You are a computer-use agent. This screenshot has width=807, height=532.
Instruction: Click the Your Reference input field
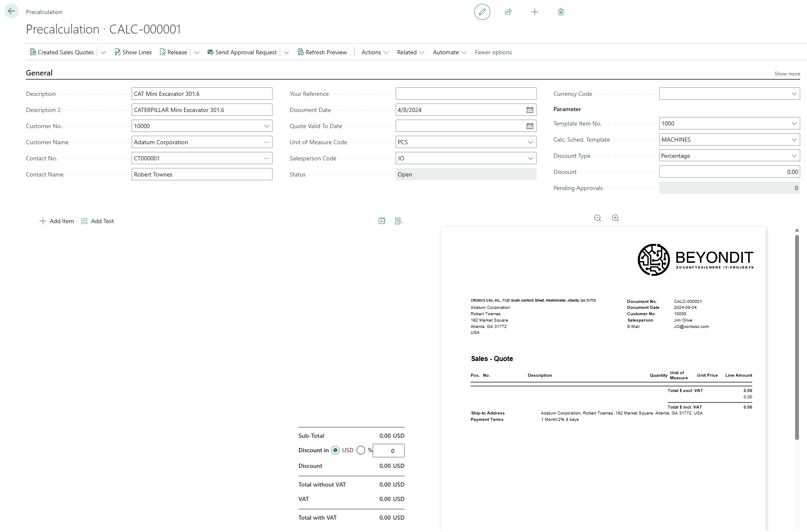[466, 94]
